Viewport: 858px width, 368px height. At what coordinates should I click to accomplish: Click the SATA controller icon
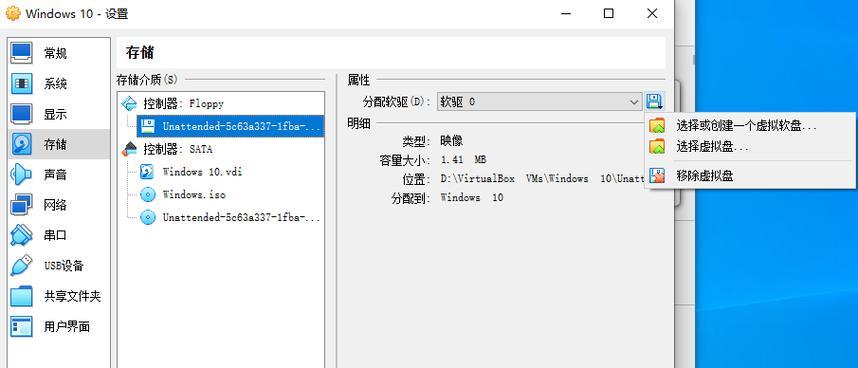point(129,149)
